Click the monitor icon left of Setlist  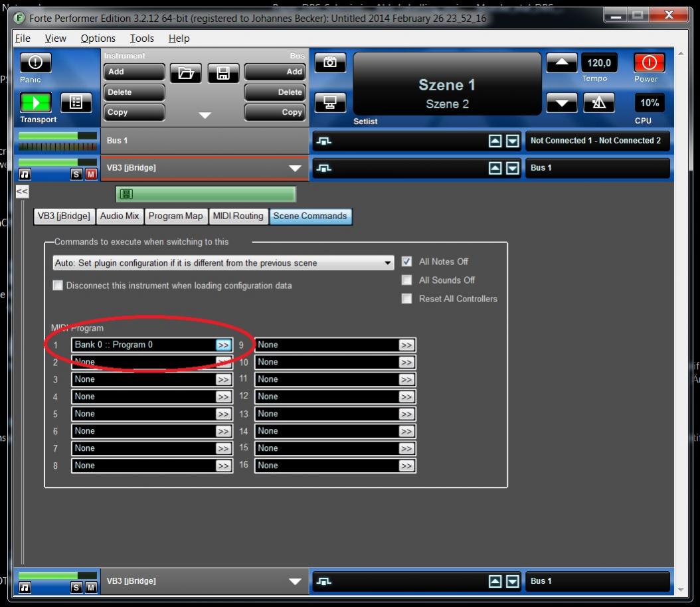point(330,103)
